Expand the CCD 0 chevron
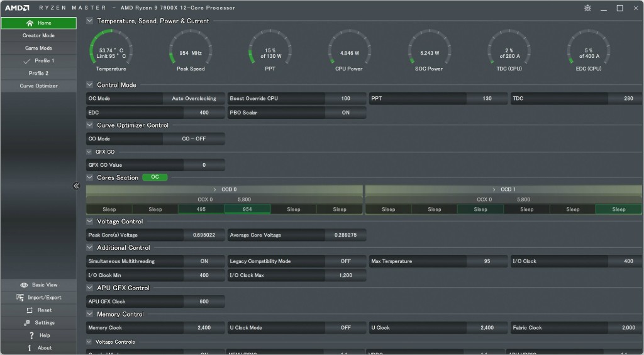Screen dimensions: 644x355 point(214,189)
